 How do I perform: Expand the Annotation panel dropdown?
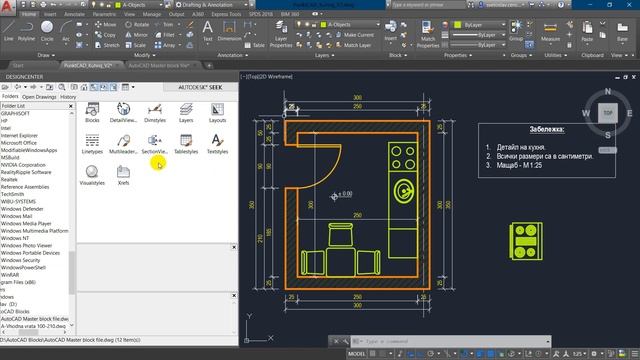pyautogui.click(x=232, y=55)
